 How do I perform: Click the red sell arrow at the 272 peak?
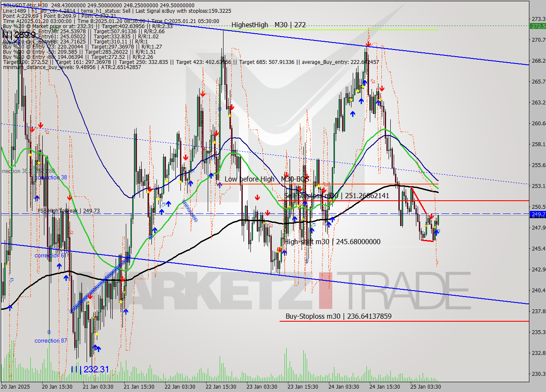click(368, 43)
